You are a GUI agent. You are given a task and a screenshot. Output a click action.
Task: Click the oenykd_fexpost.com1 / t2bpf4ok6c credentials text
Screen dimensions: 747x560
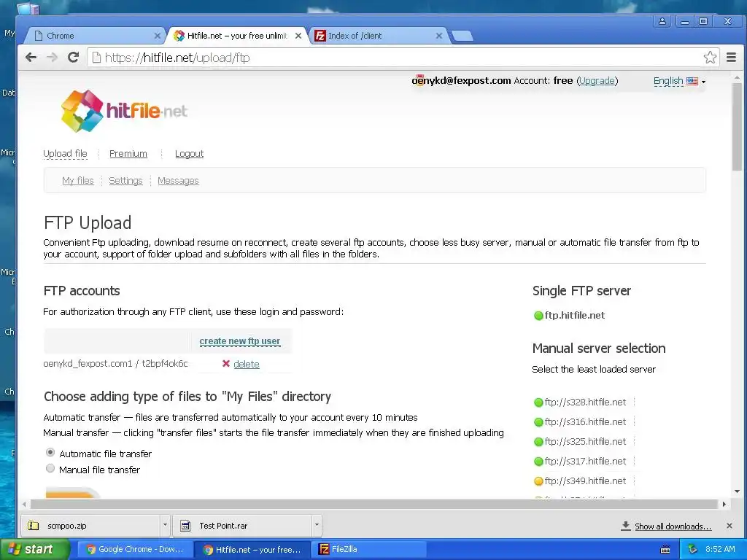(x=115, y=364)
